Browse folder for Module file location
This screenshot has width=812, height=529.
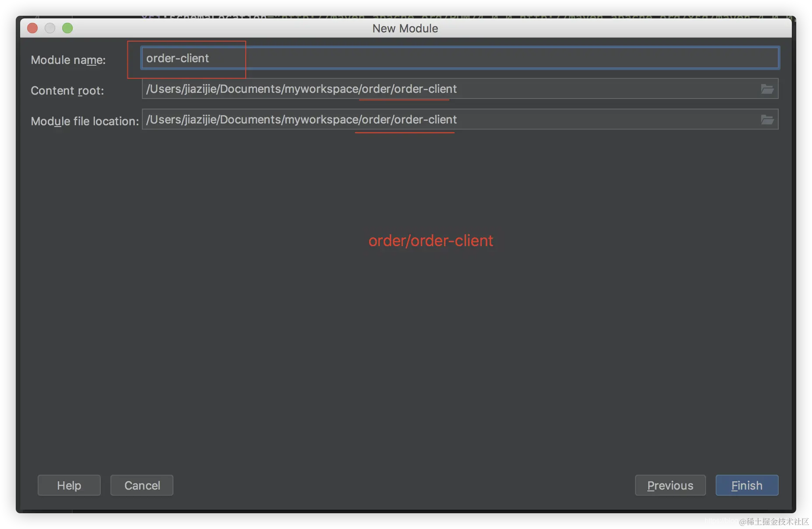click(767, 120)
